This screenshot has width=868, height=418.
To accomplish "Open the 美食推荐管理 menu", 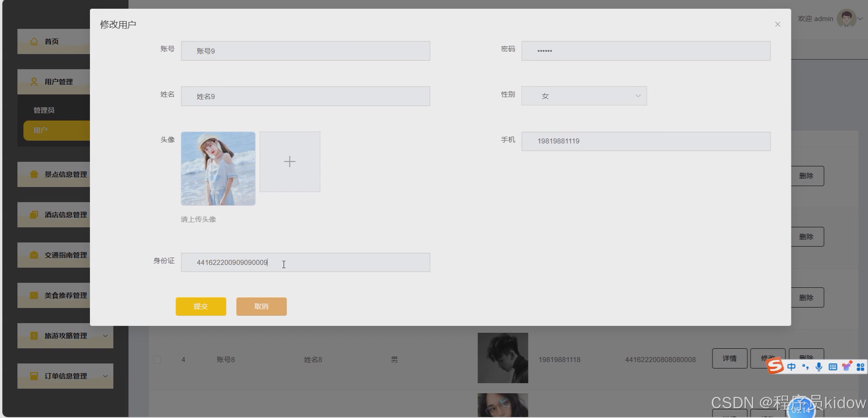I will (x=54, y=295).
